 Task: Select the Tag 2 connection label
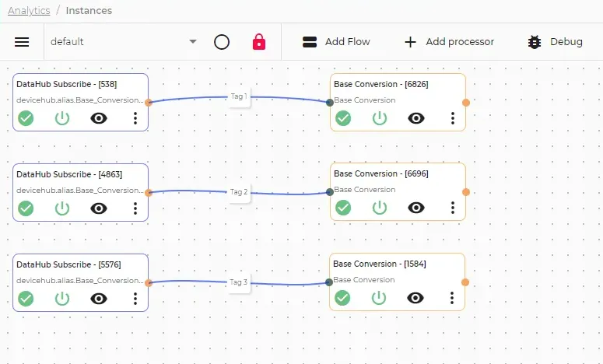point(239,192)
